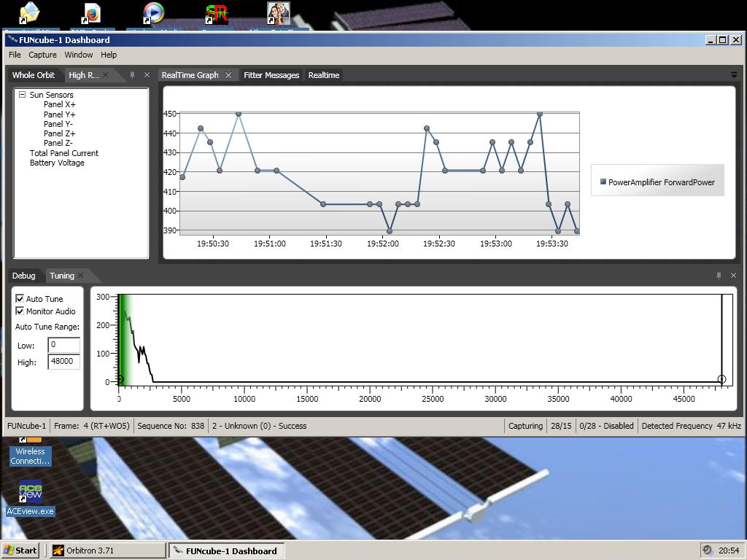Click the PowerAmplifier ForwardPower legend label
Image resolution: width=747 pixels, height=560 pixels.
pyautogui.click(x=661, y=182)
